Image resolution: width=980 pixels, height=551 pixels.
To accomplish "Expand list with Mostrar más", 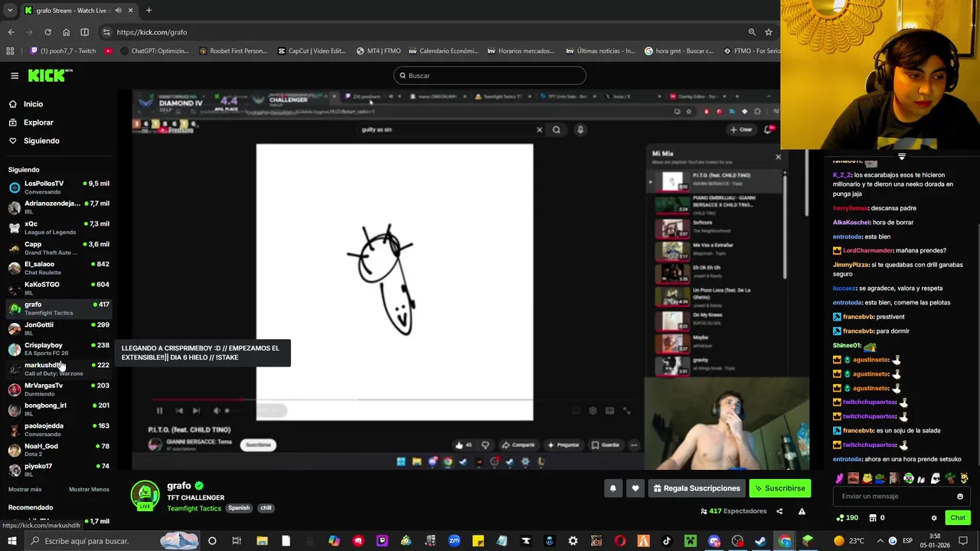I will (x=25, y=489).
